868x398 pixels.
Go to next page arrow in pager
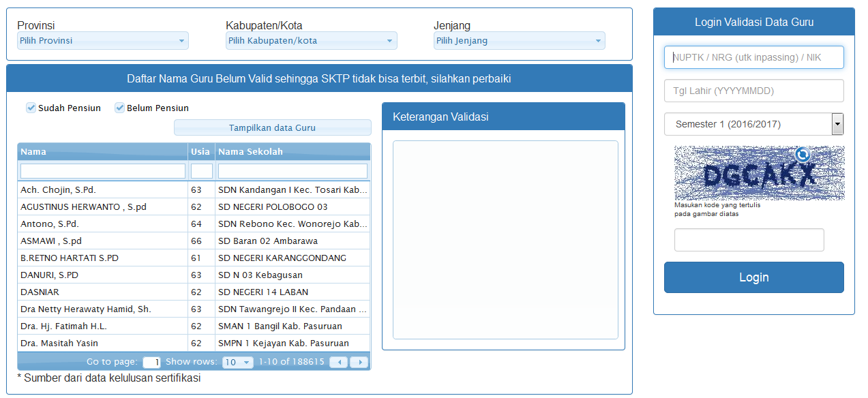[x=359, y=362]
